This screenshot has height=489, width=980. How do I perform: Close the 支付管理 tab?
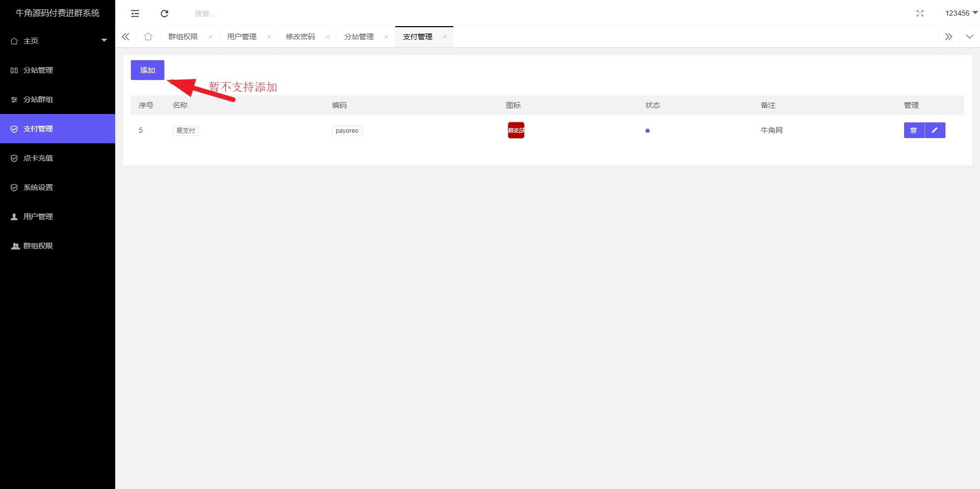(445, 37)
